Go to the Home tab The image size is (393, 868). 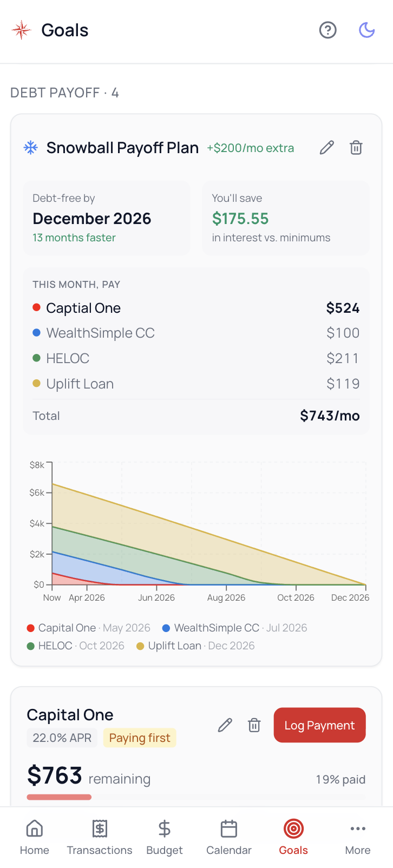pyautogui.click(x=35, y=837)
